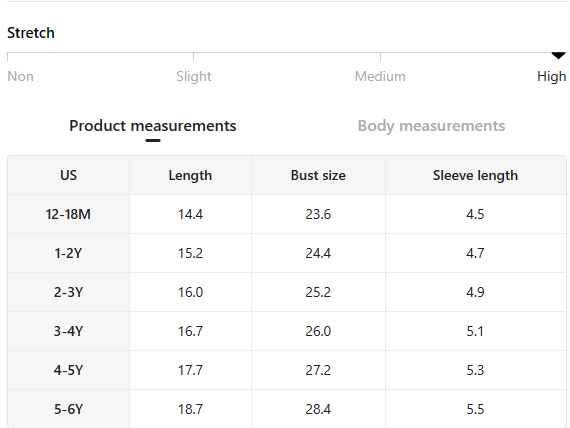
Task: Click the High stretch marker triangle
Action: tap(558, 56)
